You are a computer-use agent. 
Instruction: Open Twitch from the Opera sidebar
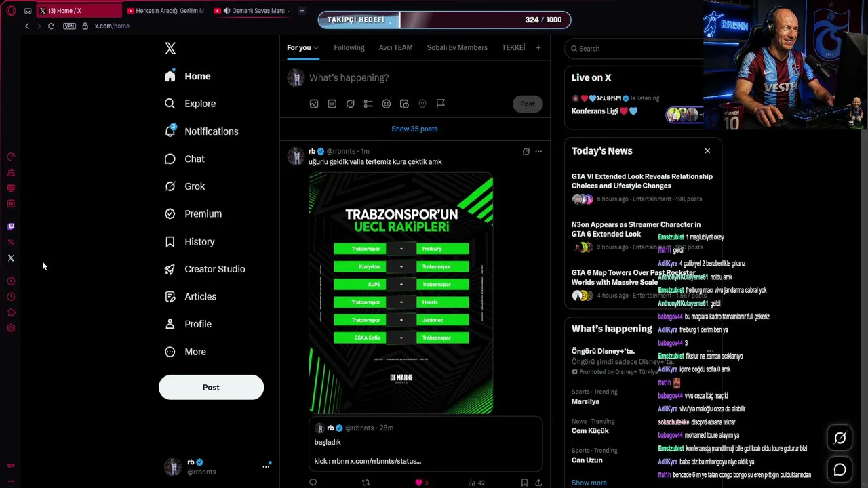point(11,226)
